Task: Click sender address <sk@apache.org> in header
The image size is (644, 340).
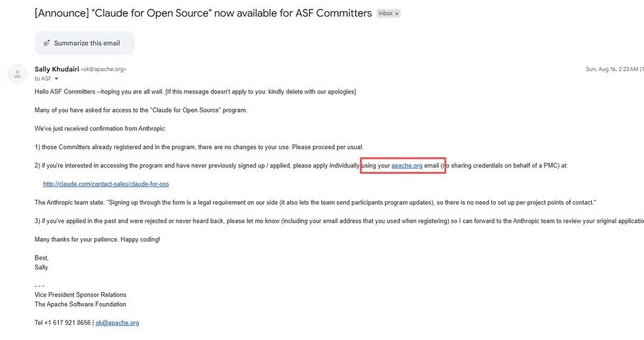Action: [104, 69]
